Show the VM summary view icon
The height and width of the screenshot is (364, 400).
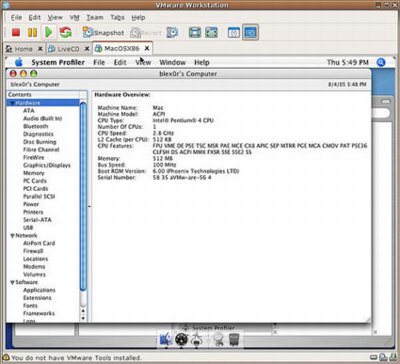click(234, 32)
